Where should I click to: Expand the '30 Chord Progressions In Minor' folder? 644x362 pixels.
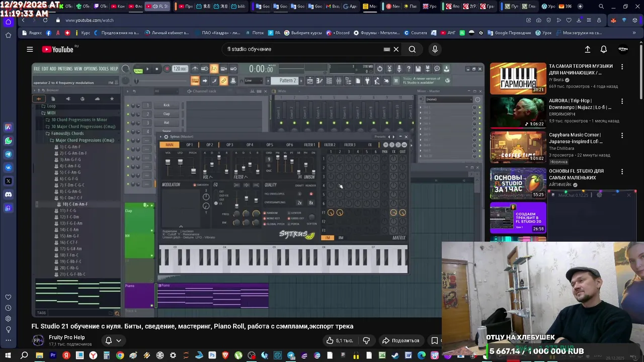(x=79, y=120)
